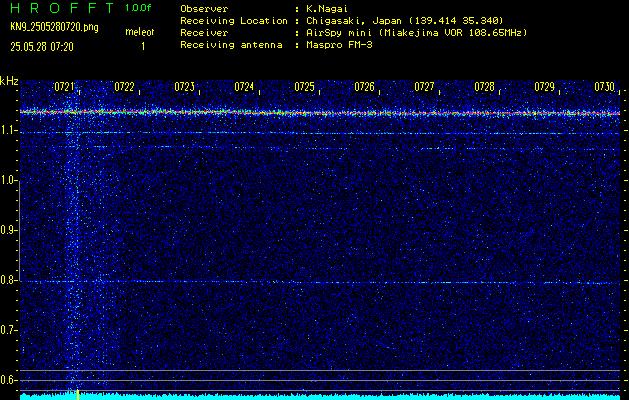Click the 0730 time marker
Screen dimensions: 629x400
point(605,87)
